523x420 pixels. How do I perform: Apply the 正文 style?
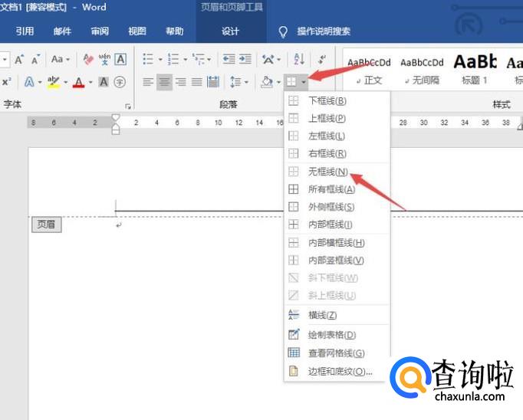point(369,71)
